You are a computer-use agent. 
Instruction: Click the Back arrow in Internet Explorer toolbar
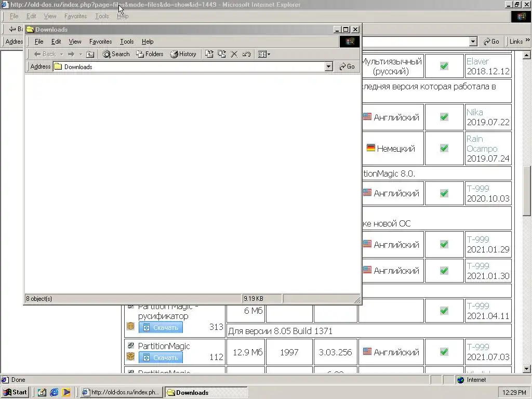[x=13, y=29]
